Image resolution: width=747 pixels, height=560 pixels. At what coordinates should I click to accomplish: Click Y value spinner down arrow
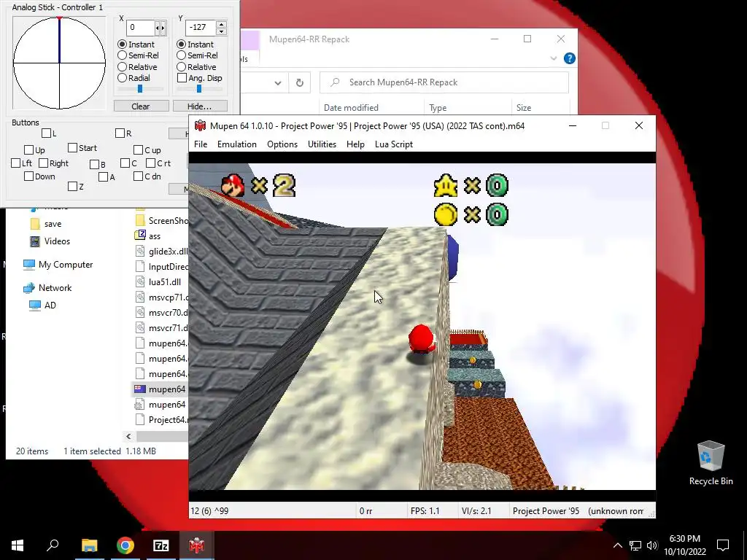tap(221, 31)
